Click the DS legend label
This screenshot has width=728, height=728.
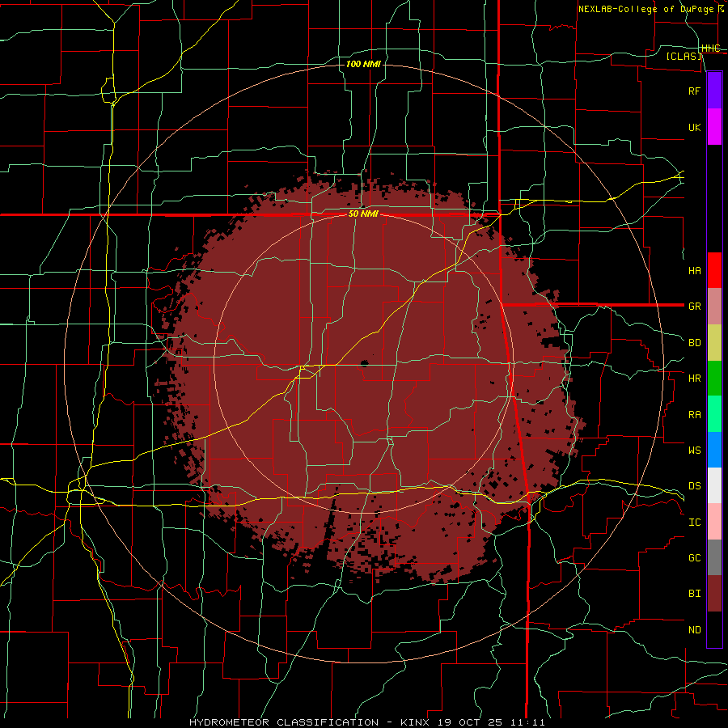(694, 486)
